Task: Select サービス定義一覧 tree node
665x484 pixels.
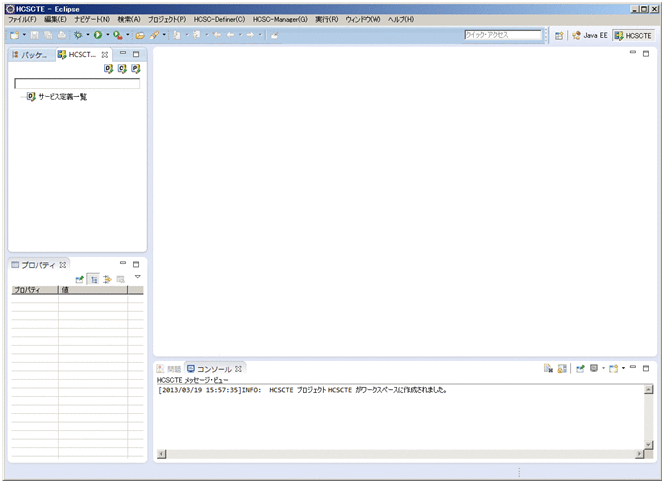Action: pos(62,97)
